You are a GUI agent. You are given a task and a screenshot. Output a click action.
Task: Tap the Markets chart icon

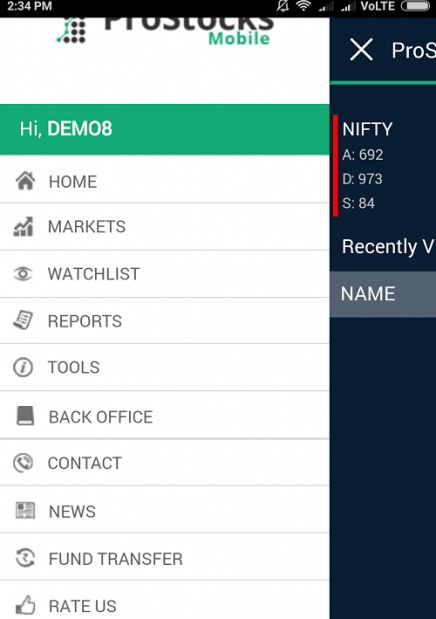pyautogui.click(x=24, y=227)
